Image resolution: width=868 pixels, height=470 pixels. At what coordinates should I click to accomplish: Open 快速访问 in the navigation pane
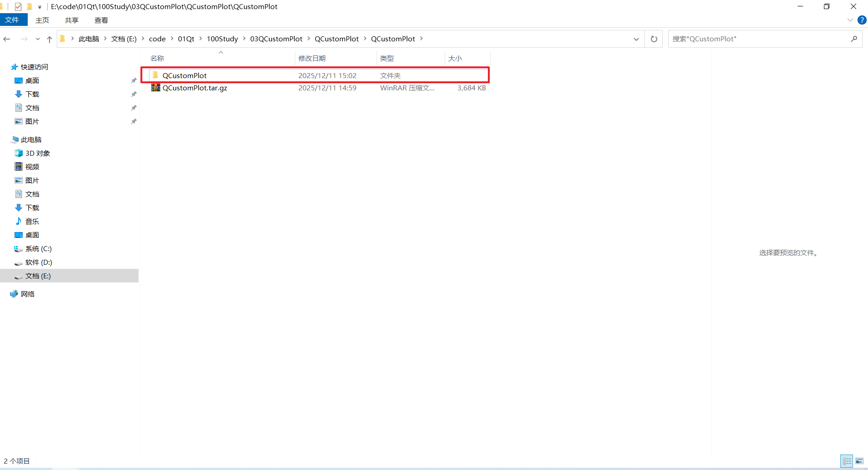(x=35, y=67)
